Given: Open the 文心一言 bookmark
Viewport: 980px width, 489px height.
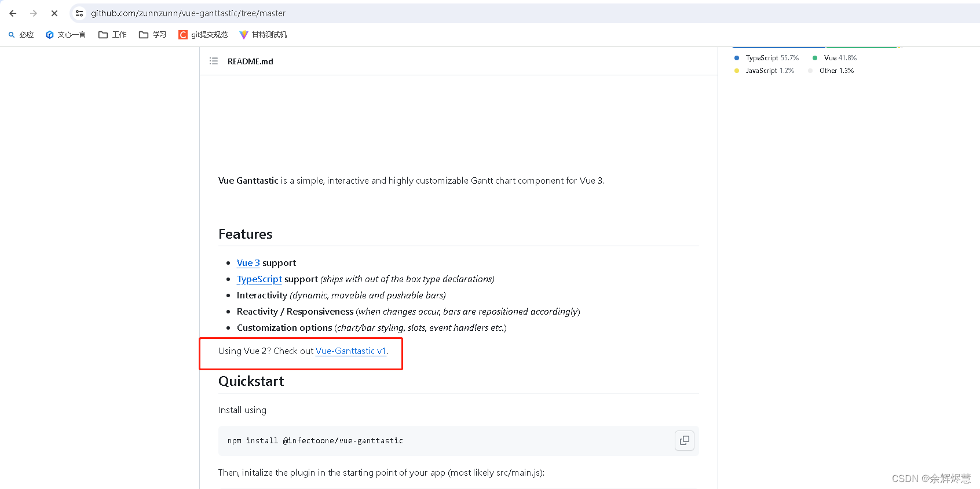Looking at the screenshot, I should coord(65,35).
